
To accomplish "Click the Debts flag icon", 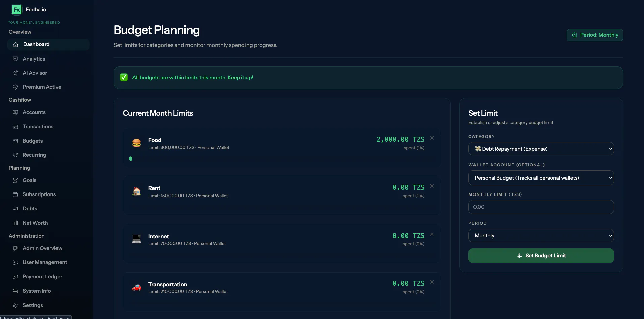I will [x=15, y=209].
